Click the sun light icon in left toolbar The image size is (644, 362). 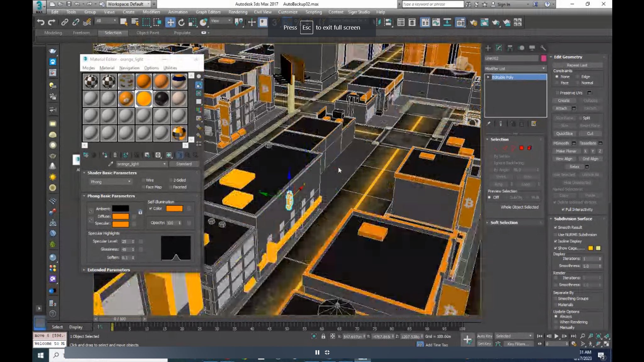(x=53, y=177)
